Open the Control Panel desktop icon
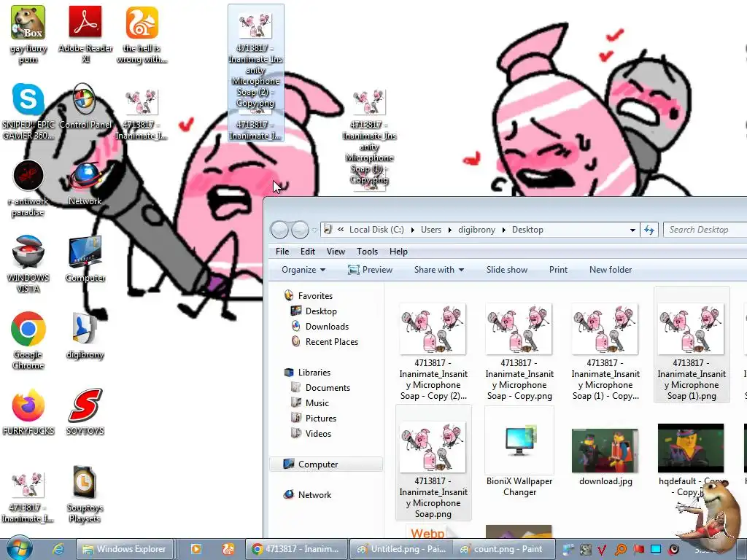This screenshot has width=747, height=560. coord(85,106)
